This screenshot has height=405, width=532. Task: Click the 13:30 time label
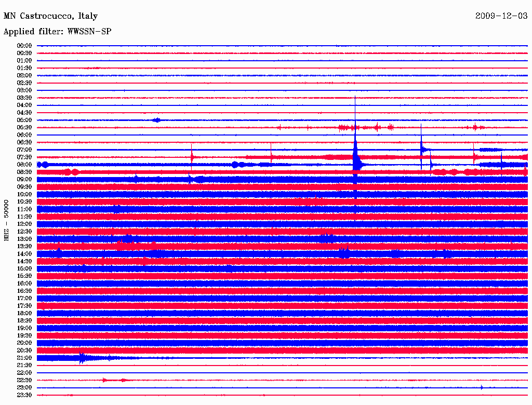click(24, 246)
